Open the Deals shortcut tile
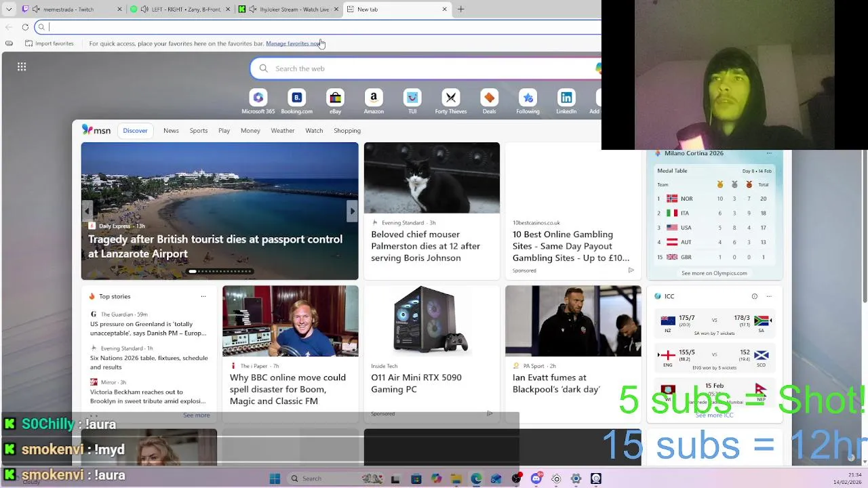Viewport: 868px width, 488px height. [489, 102]
